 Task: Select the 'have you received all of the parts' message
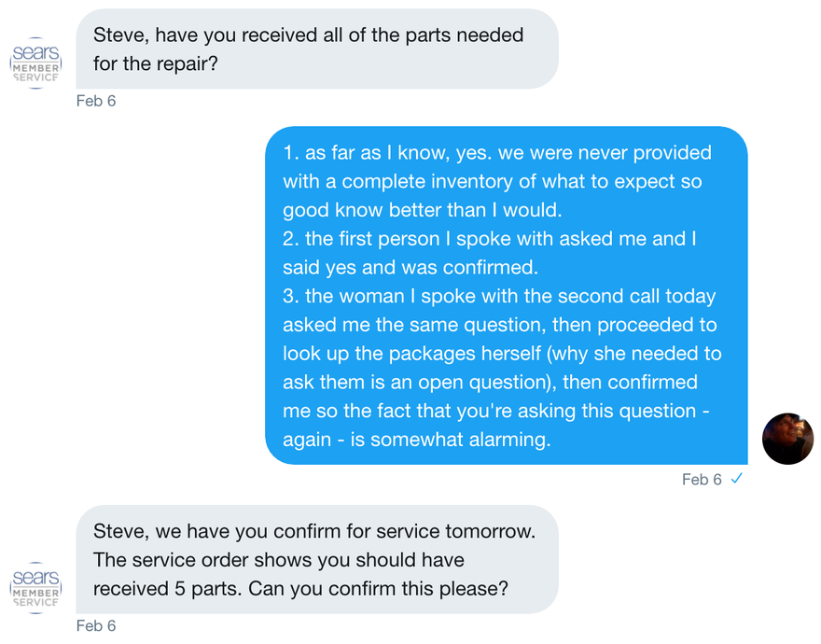pos(317,49)
